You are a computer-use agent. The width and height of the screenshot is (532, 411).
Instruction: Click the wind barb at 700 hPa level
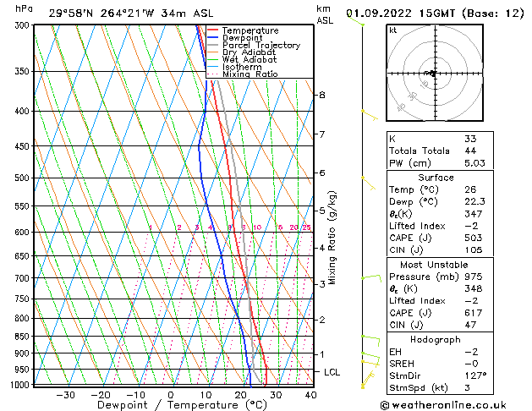[371, 278]
